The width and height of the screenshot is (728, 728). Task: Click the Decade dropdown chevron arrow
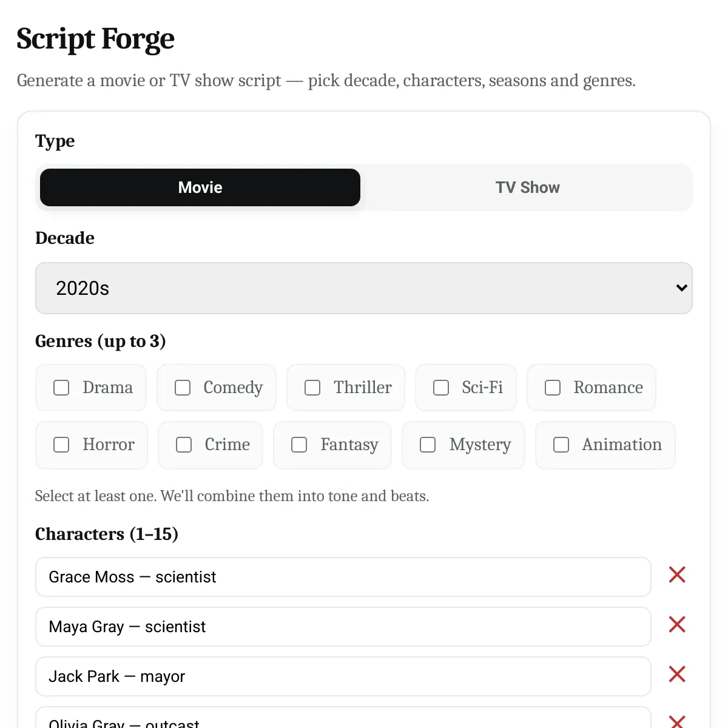click(681, 288)
